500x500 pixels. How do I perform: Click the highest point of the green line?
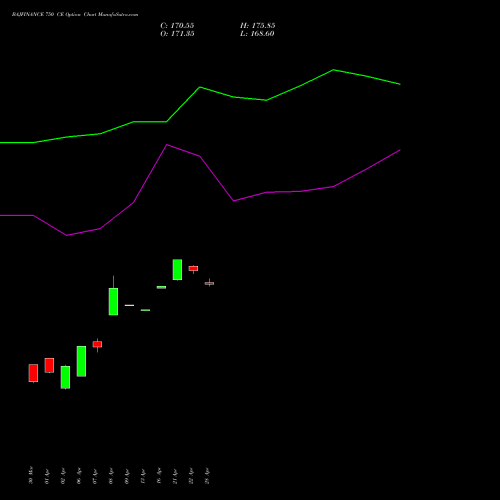click(333, 70)
